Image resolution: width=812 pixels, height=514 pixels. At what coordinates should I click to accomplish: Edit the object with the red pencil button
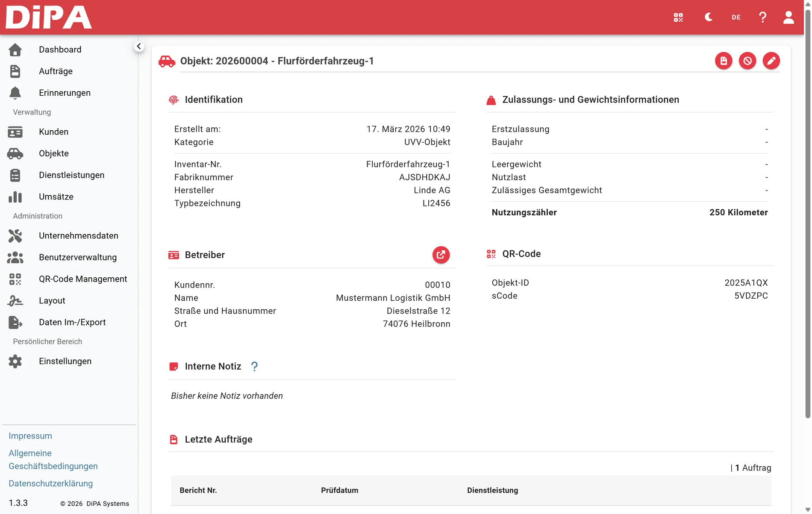(771, 61)
